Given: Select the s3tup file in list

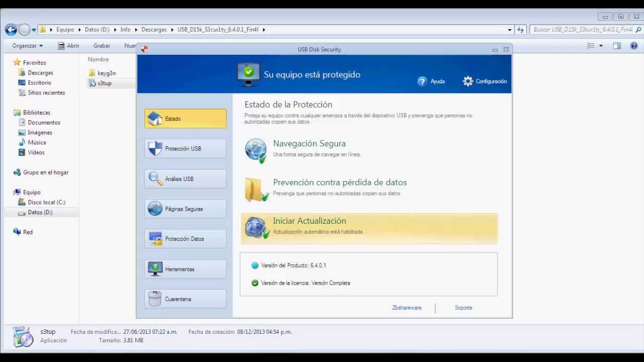Looking at the screenshot, I should 104,83.
